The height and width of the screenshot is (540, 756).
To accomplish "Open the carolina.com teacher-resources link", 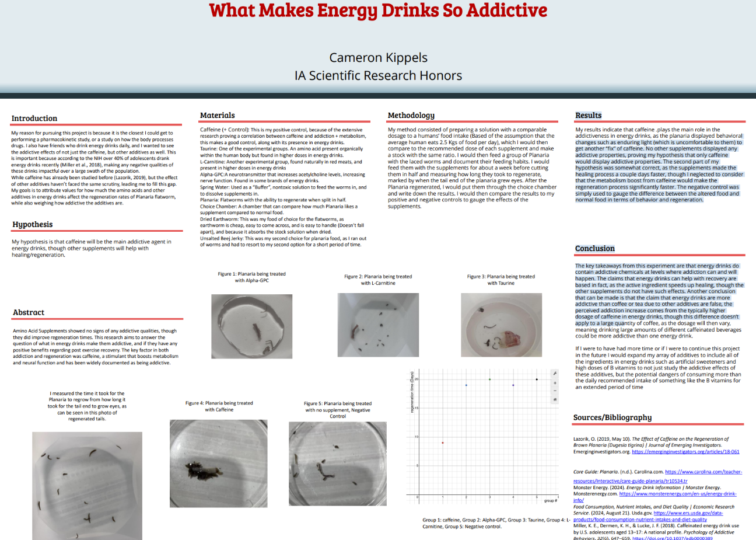I will click(x=657, y=476).
